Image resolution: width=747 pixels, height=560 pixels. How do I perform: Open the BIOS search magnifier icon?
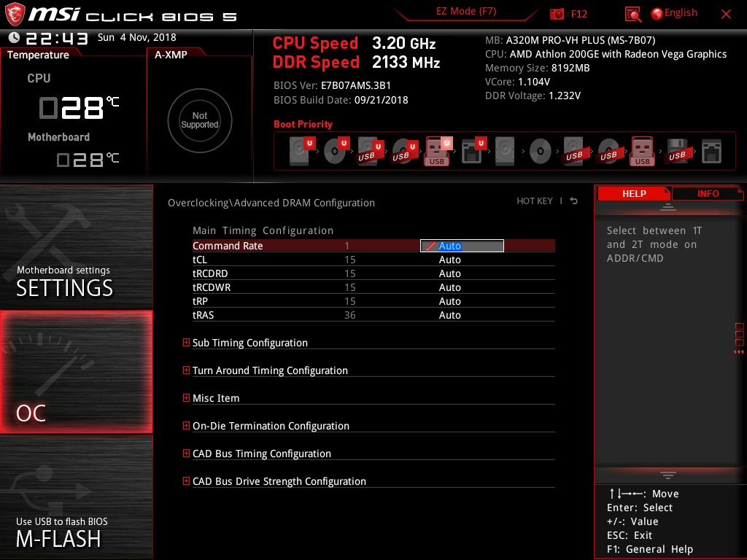pos(632,15)
